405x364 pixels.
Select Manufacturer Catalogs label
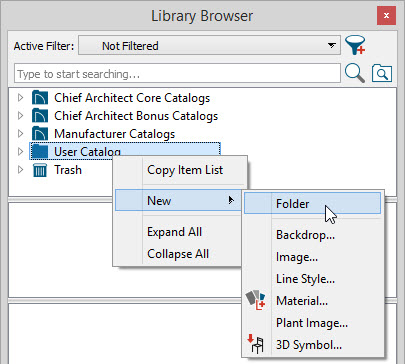click(114, 134)
